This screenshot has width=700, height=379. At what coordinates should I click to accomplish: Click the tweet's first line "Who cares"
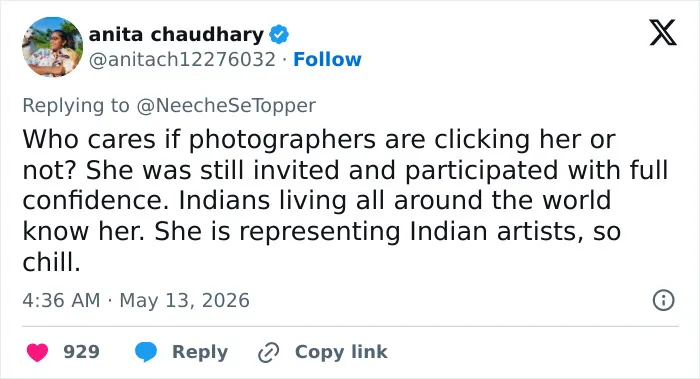coord(89,139)
